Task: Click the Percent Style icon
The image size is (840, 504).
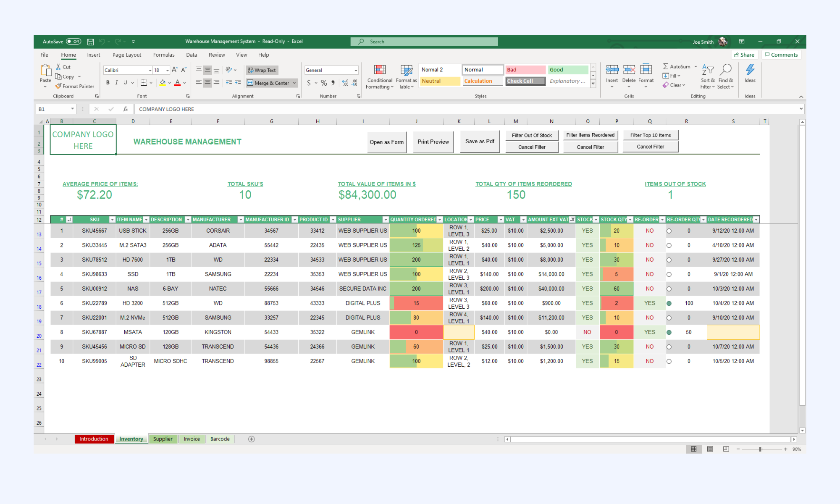Action: click(x=324, y=83)
